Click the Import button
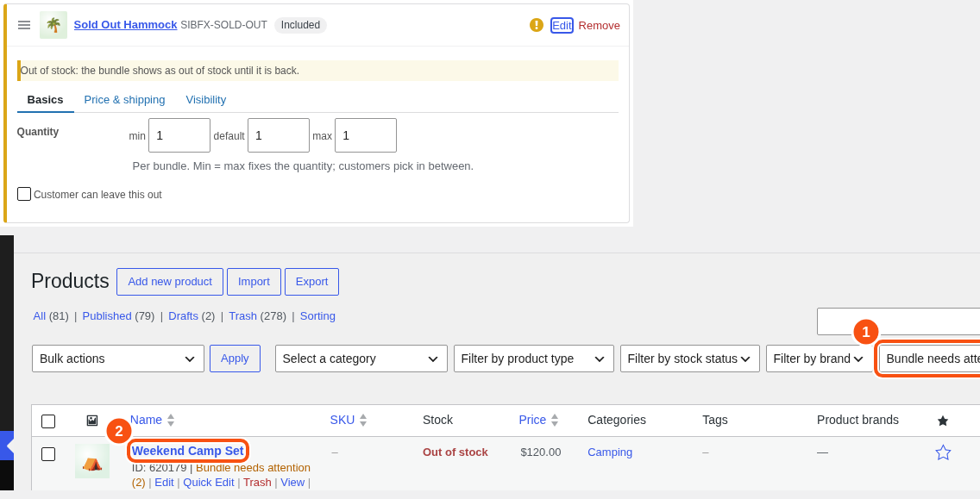The width and height of the screenshot is (980, 499). (x=254, y=282)
